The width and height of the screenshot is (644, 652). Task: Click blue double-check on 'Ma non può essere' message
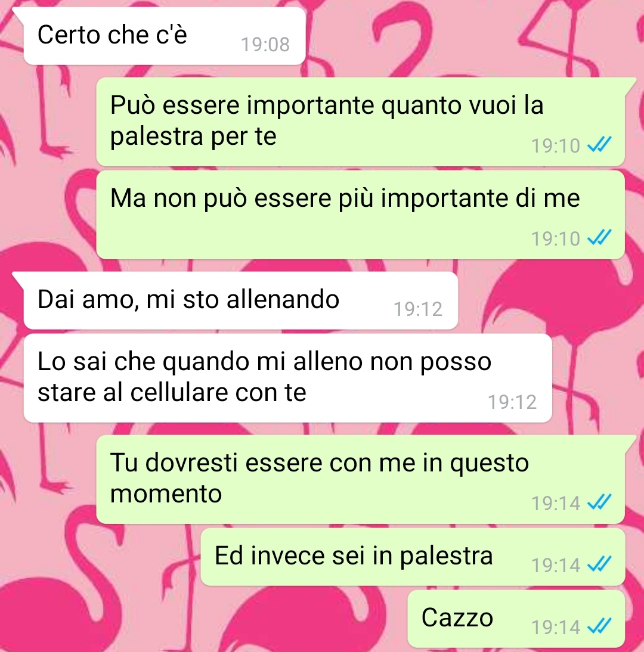[599, 237]
